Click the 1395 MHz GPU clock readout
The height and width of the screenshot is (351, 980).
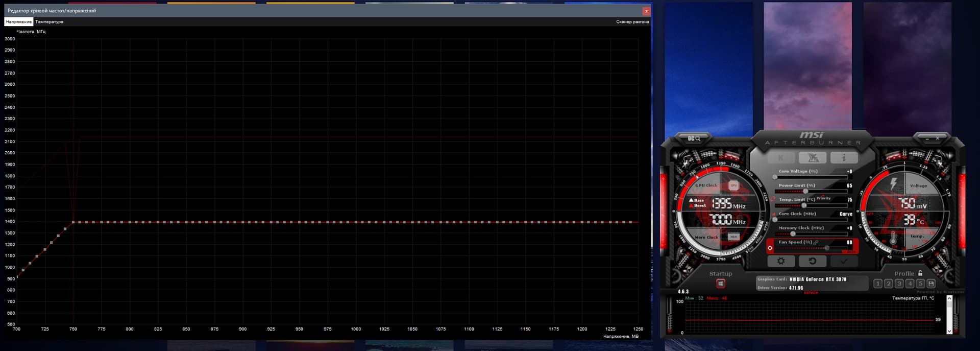tap(728, 204)
